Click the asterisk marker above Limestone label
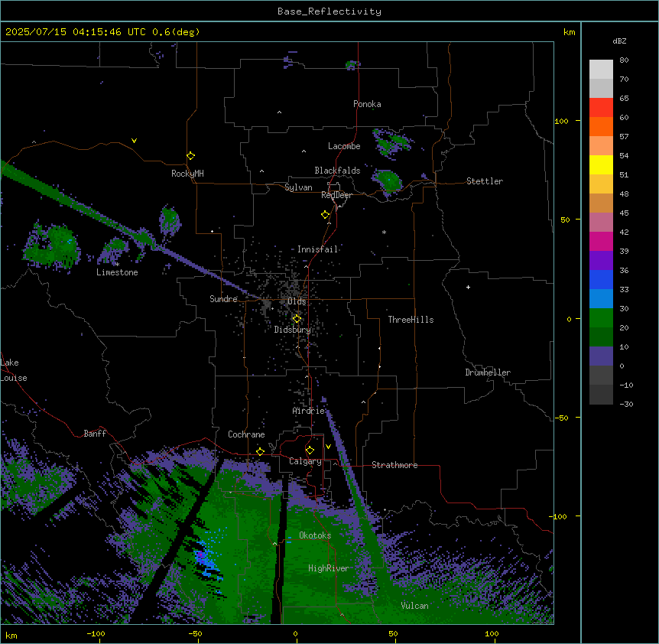 click(x=117, y=265)
